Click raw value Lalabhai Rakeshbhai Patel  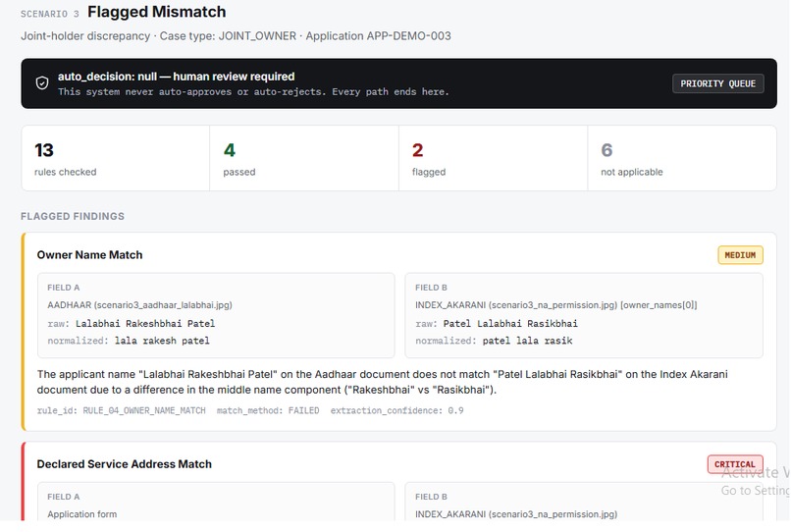tap(145, 324)
